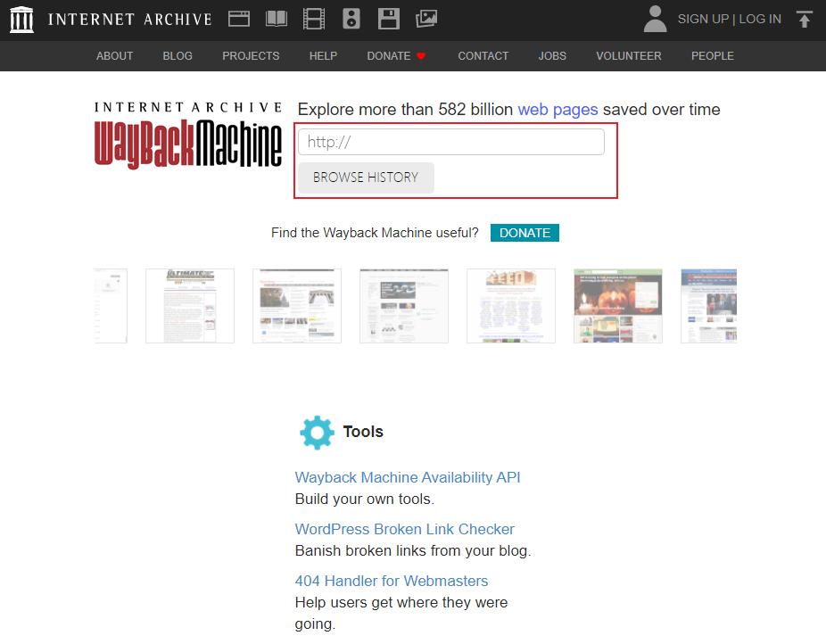
Task: Open WordPress Broken Link Checker link
Action: click(405, 529)
